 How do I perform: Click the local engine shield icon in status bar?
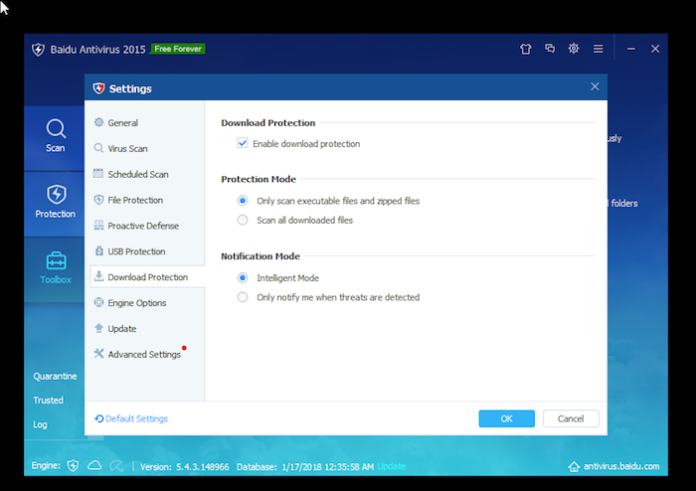coord(73,466)
